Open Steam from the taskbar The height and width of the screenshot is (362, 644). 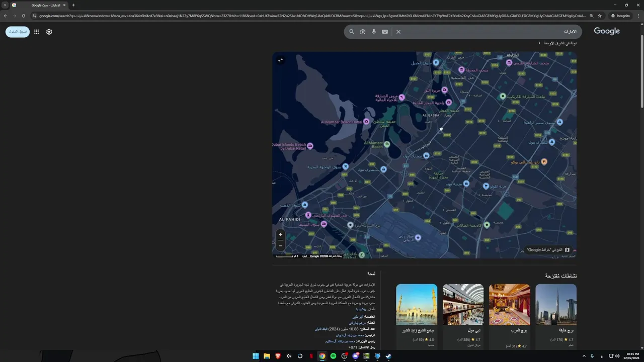388,356
